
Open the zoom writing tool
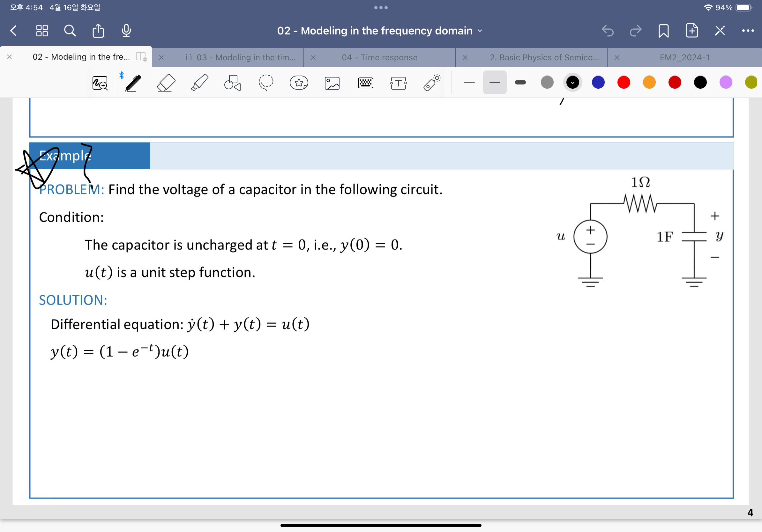coord(100,83)
